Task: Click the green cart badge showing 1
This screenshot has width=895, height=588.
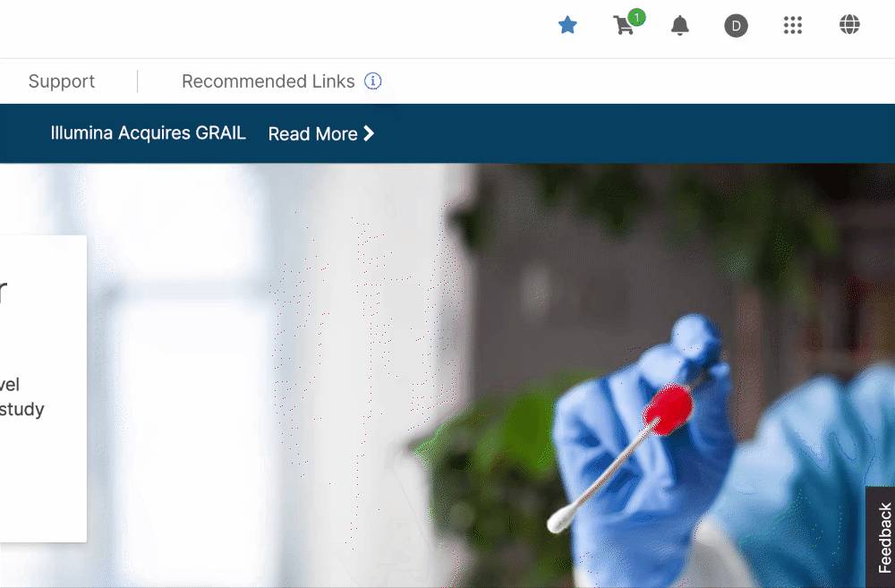Action: [x=636, y=17]
